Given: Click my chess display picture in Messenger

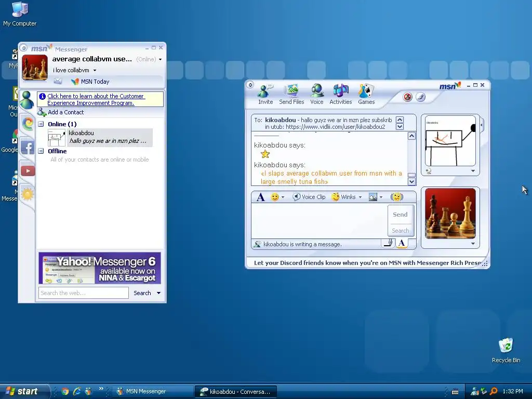Looking at the screenshot, I should (35, 67).
